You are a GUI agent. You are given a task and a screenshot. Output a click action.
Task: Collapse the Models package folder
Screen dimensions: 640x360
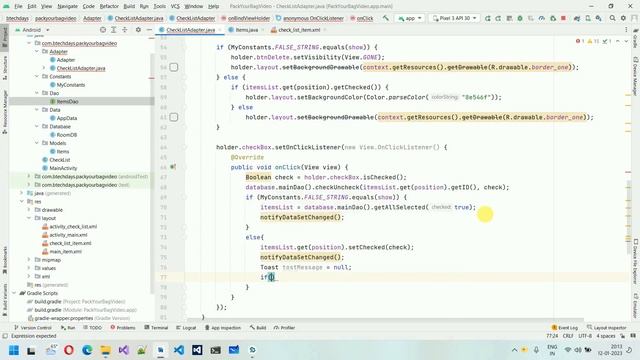pyautogui.click(x=37, y=143)
